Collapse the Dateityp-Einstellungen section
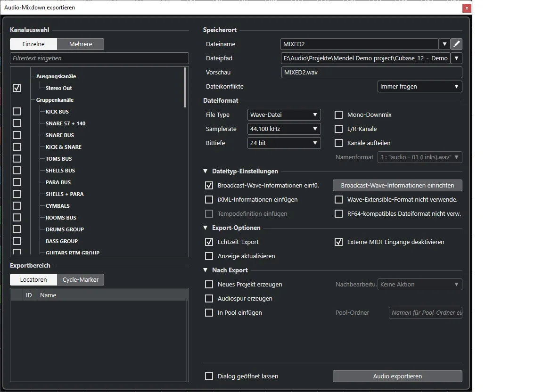 (x=206, y=171)
